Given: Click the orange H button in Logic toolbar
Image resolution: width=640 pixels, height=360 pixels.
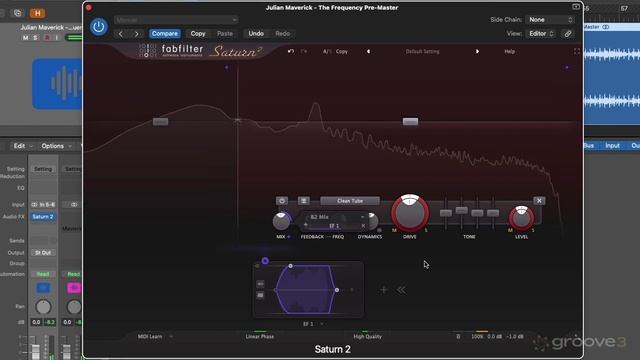Looking at the screenshot, I should [38, 13].
